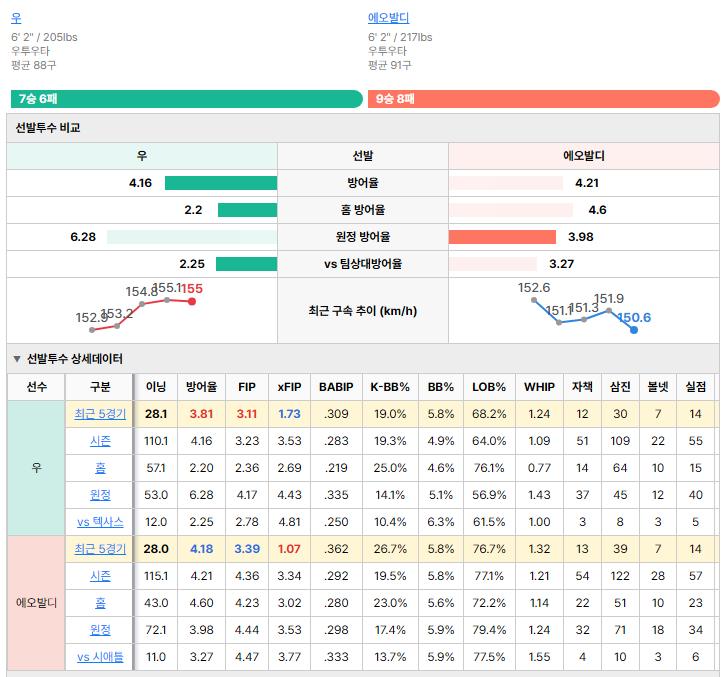Open the vs 시애틀 link
Viewport: 726px width, 677px height.
100,657
